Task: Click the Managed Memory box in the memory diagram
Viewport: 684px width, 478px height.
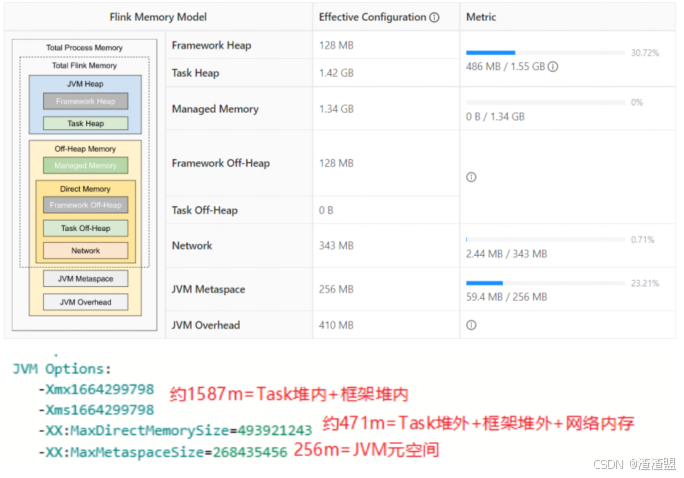Action: click(x=86, y=166)
